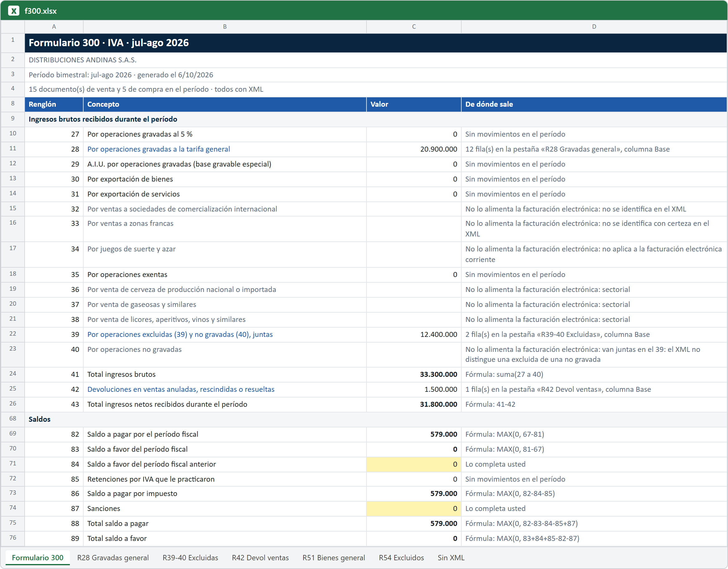Click the 'De dónde sale' heading cell
The width and height of the screenshot is (728, 569).
(594, 104)
